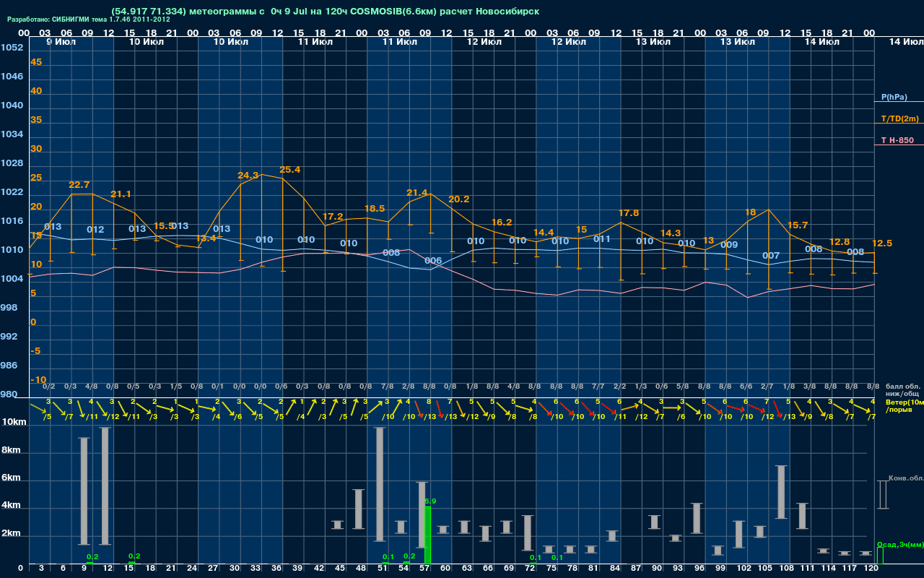
Task: Click the meteogram title mentioning COSMOSIB Новосибирск
Action: pos(326,12)
